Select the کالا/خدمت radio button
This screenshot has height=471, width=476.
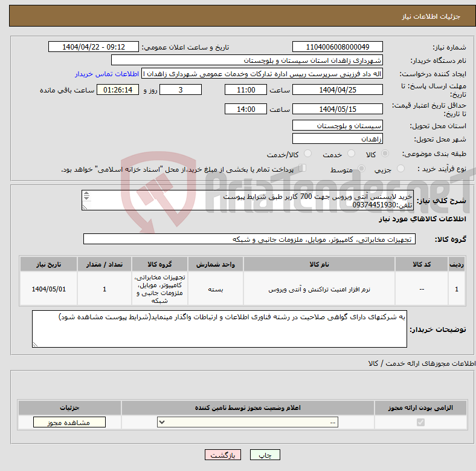click(307, 154)
